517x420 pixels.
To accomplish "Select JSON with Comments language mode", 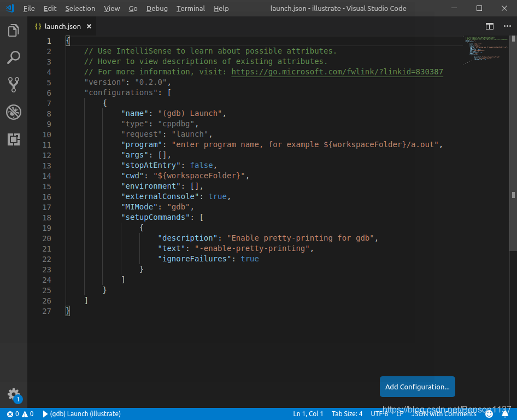I will (443, 414).
